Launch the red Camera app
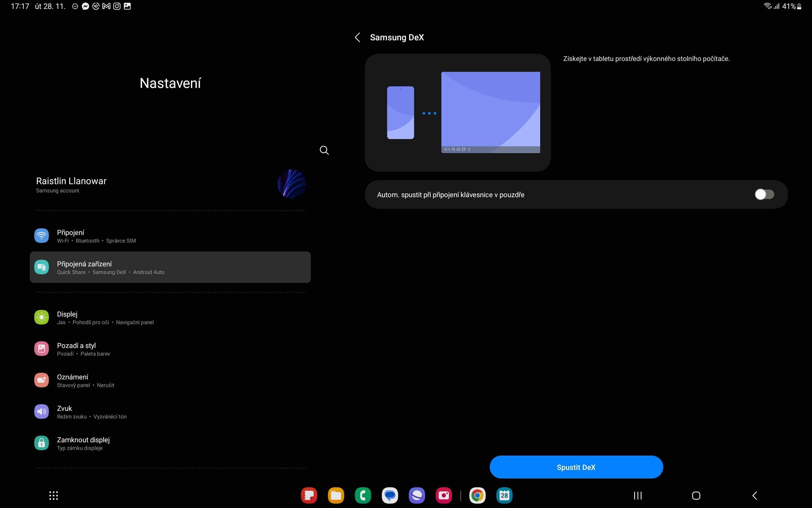Viewport: 812px width, 508px height. [x=443, y=495]
